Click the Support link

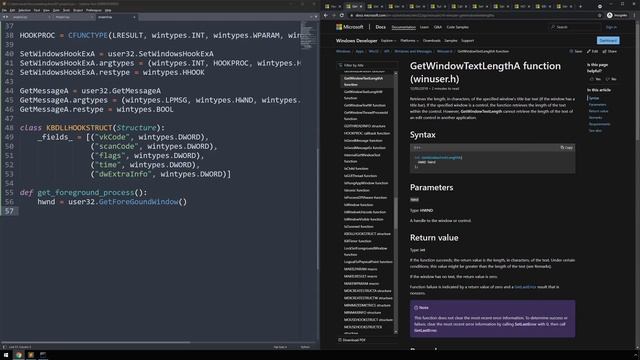pyautogui.click(x=467, y=41)
